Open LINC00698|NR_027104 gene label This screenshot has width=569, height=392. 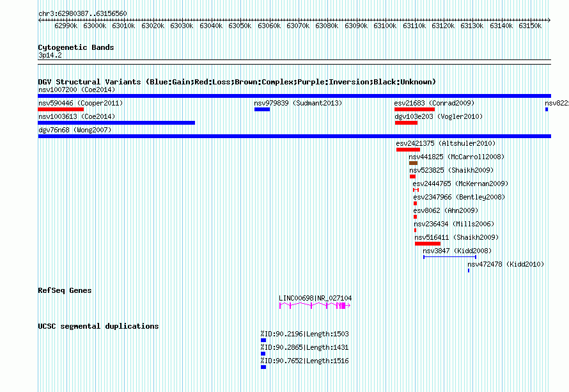point(315,298)
